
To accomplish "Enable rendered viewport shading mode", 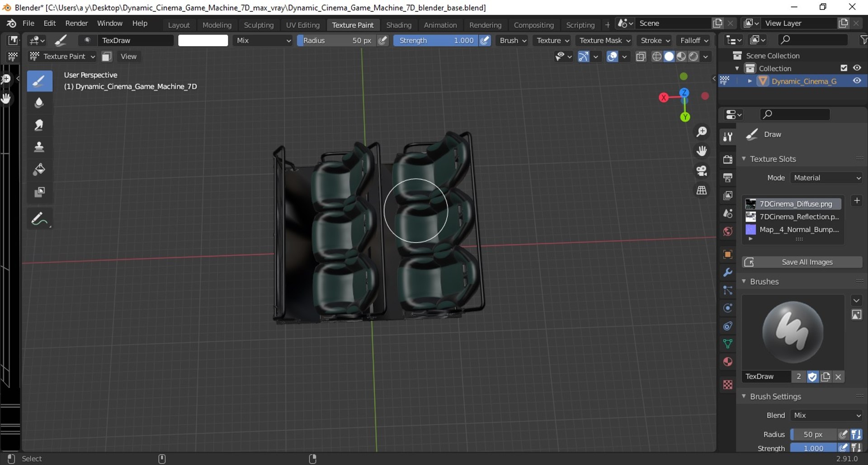I will 693,56.
